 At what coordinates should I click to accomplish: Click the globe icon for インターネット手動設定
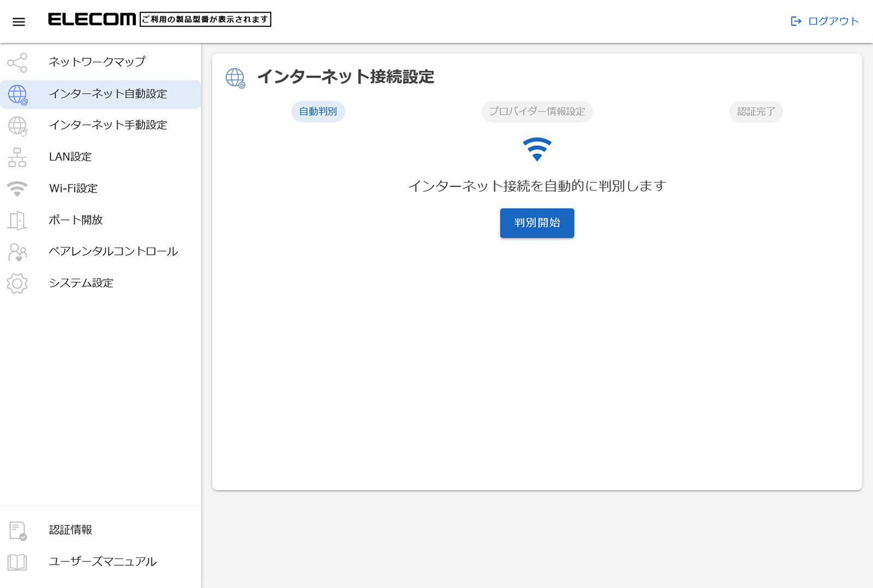[x=17, y=126]
